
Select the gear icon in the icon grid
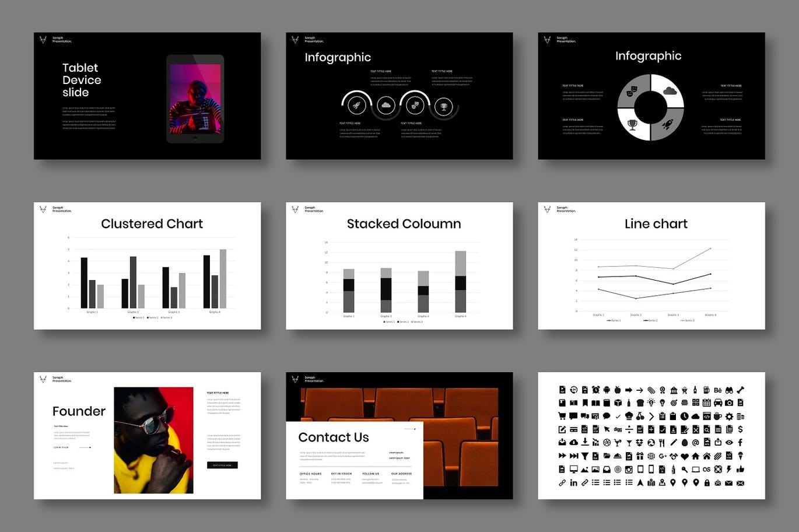(729, 416)
